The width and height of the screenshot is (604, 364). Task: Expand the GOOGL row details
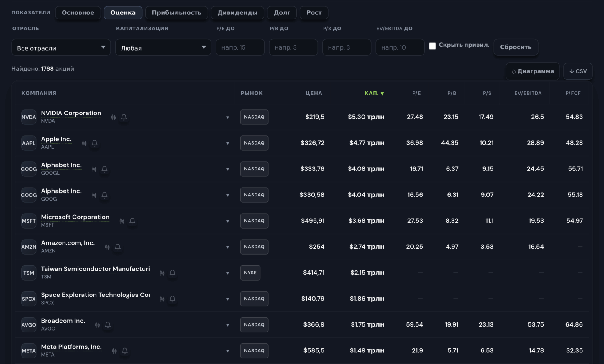click(x=228, y=169)
